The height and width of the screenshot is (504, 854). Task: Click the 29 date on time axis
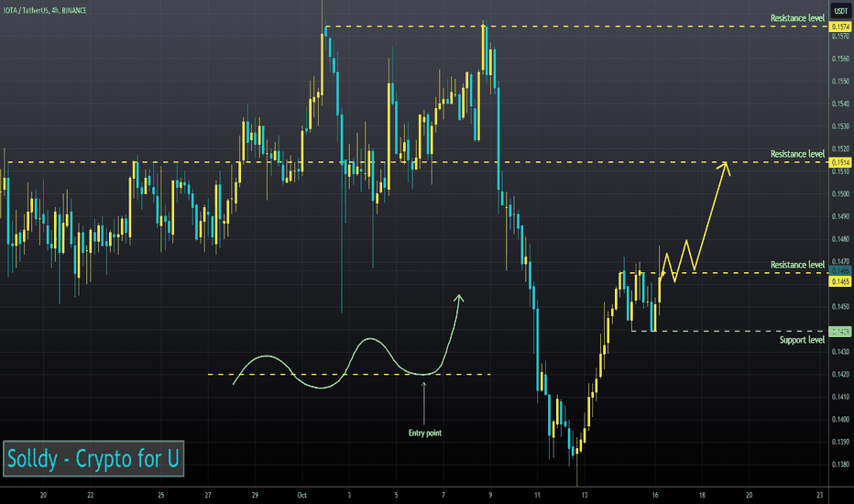click(255, 495)
